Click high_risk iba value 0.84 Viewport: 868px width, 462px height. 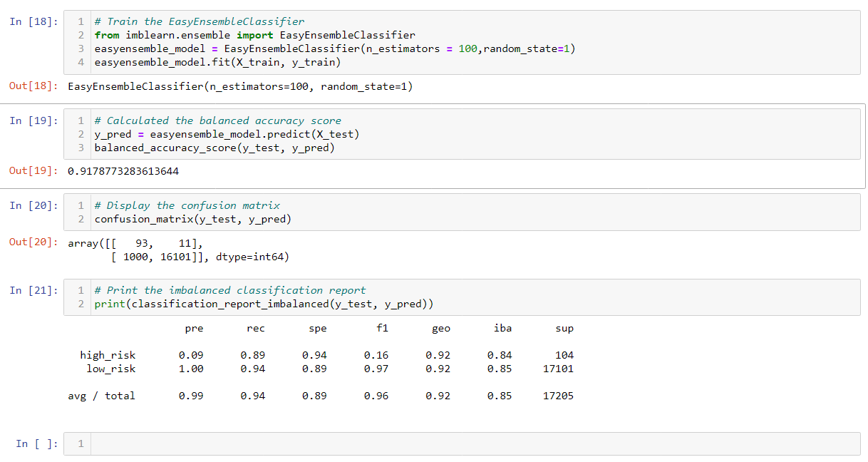[500, 355]
